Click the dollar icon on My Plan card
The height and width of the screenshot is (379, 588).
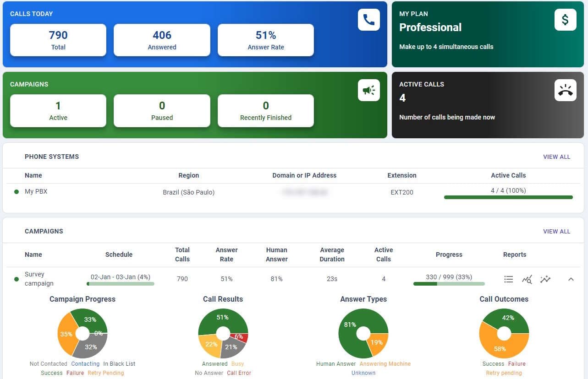pyautogui.click(x=565, y=20)
